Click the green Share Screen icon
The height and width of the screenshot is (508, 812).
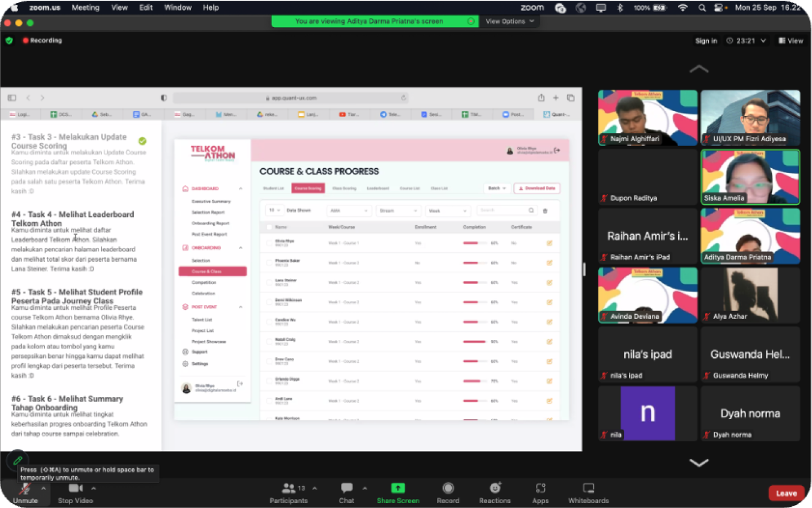[398, 488]
